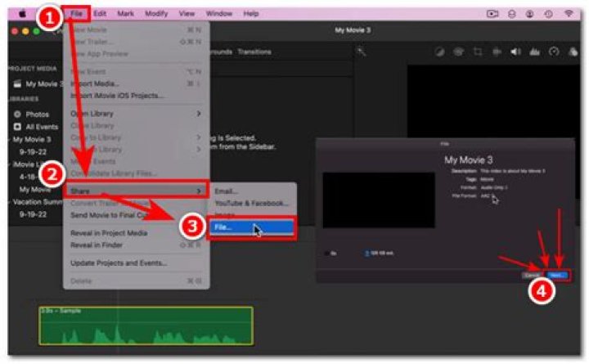Open the color balance tool icon
Image resolution: width=589 pixels, height=364 pixels.
pos(439,52)
